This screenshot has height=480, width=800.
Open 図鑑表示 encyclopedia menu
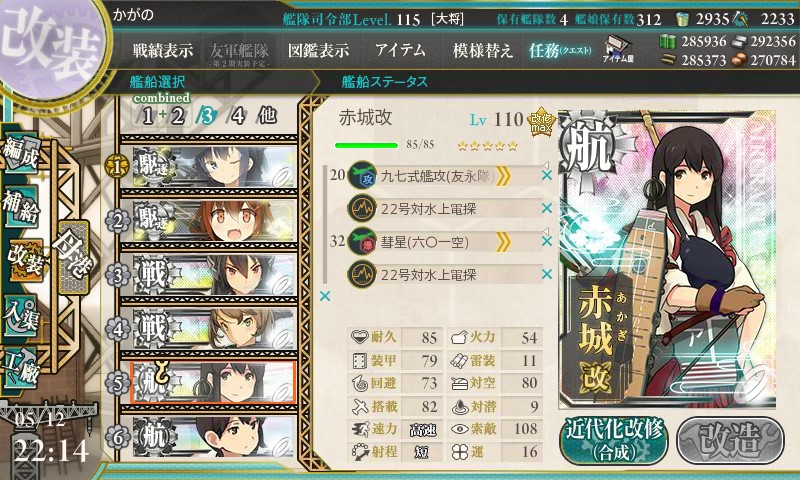coord(318,50)
